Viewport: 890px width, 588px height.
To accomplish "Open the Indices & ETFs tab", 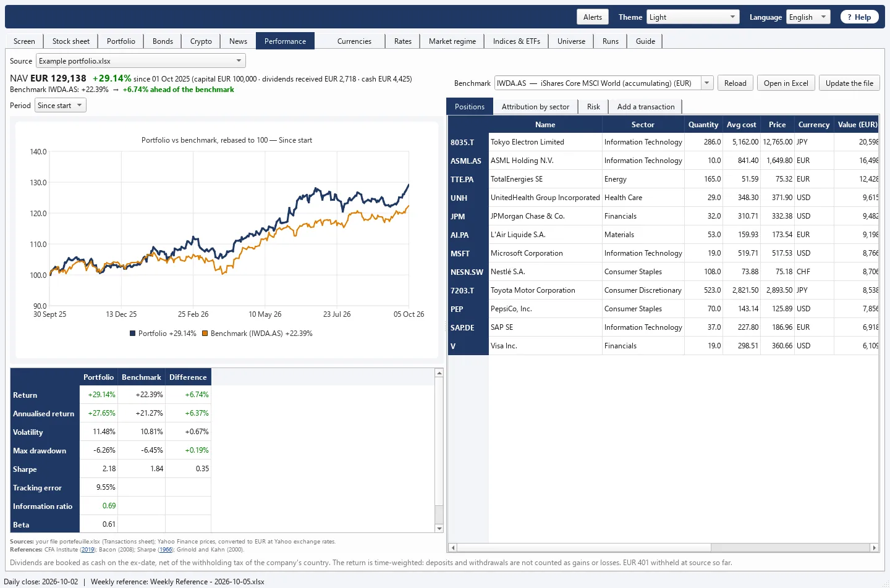I will coord(517,41).
